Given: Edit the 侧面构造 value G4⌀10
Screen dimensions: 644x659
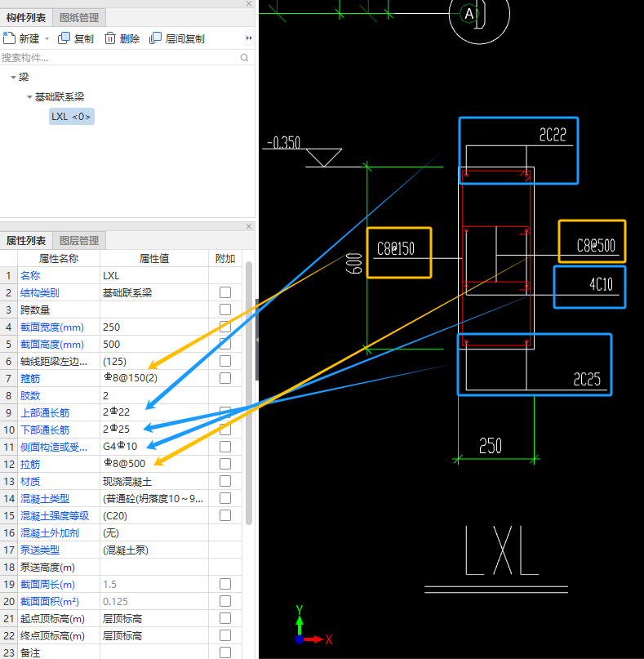Looking at the screenshot, I should 154,447.
